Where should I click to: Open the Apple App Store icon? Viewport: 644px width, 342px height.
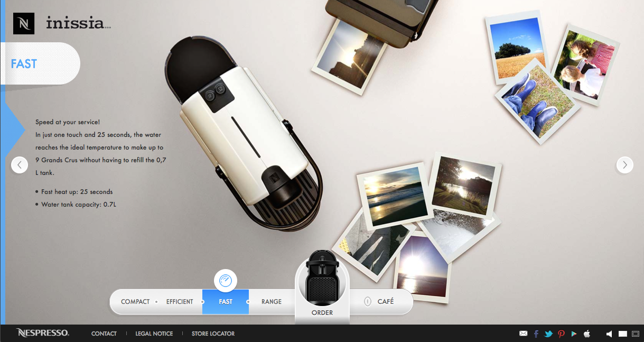point(586,334)
